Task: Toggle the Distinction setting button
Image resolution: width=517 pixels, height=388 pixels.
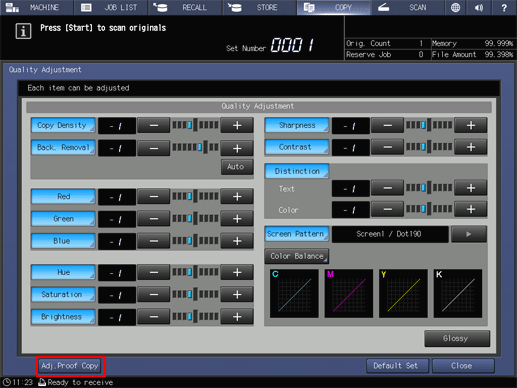Action: (x=297, y=171)
